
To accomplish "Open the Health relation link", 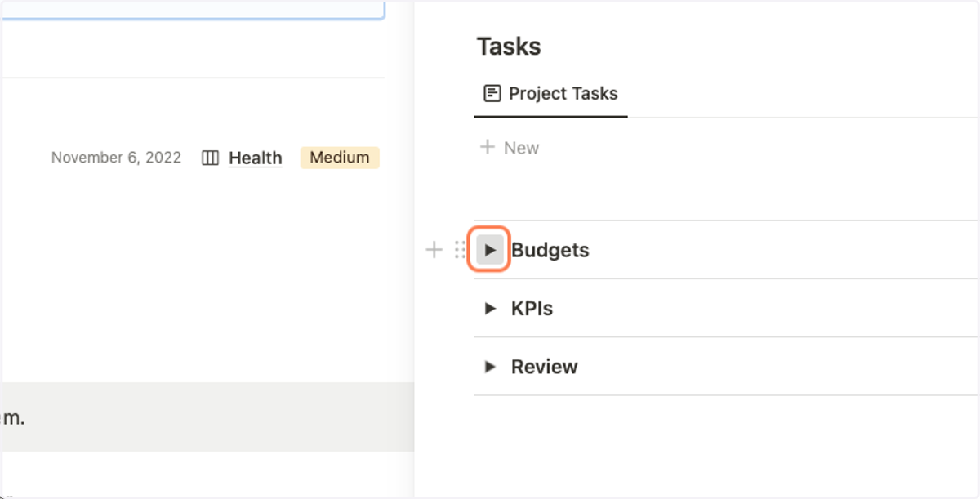I will pyautogui.click(x=255, y=158).
